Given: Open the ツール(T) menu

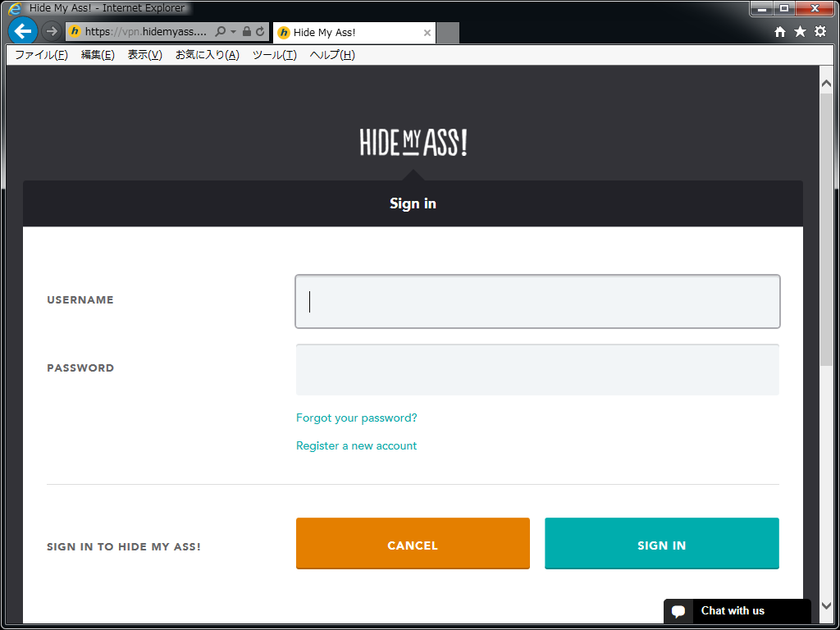Looking at the screenshot, I should pos(274,55).
